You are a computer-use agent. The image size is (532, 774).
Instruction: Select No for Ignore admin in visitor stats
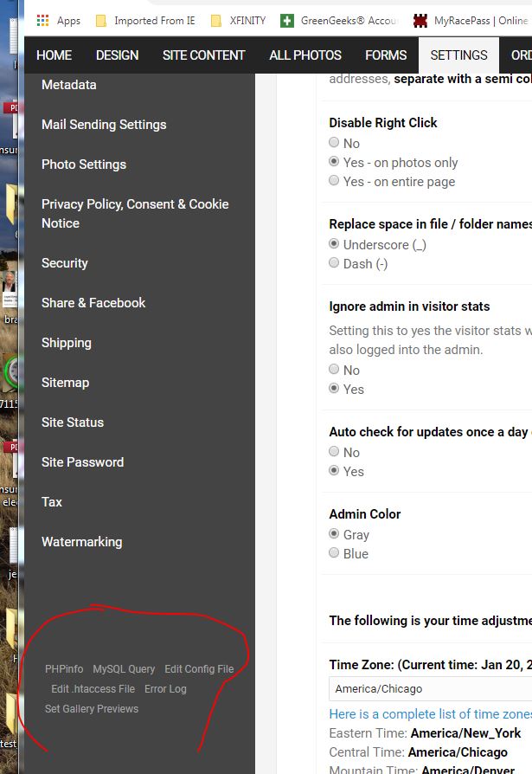[334, 369]
